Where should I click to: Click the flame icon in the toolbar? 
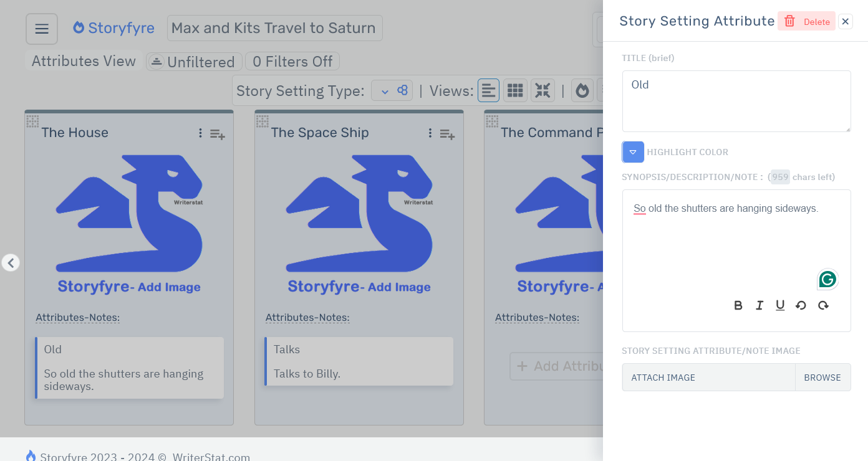582,90
